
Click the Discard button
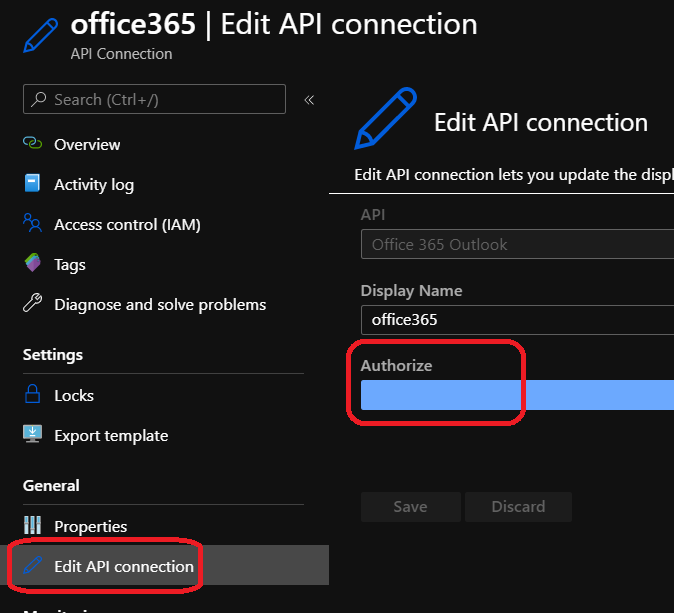click(x=518, y=507)
